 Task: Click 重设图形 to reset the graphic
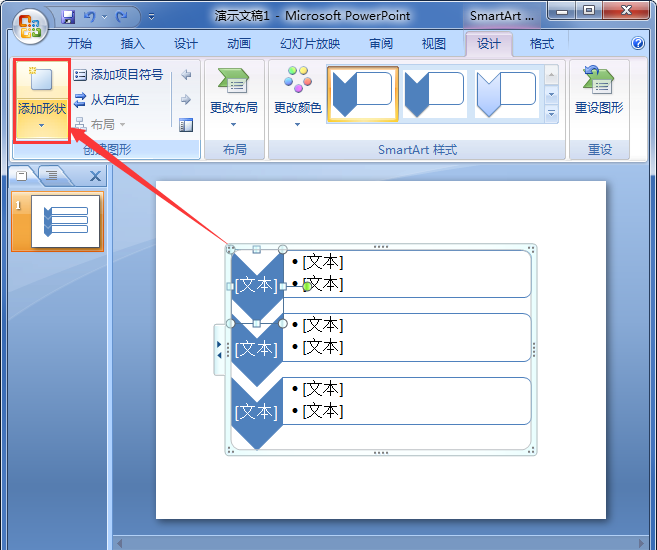click(x=599, y=89)
